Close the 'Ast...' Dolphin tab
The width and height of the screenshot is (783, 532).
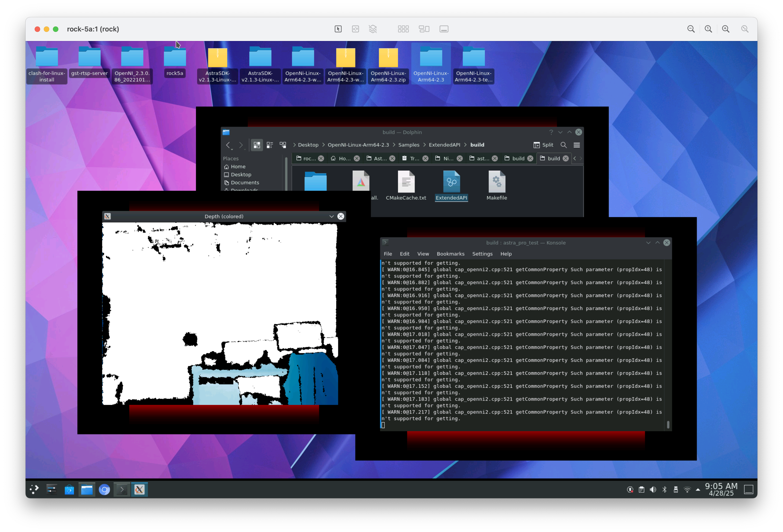(392, 159)
